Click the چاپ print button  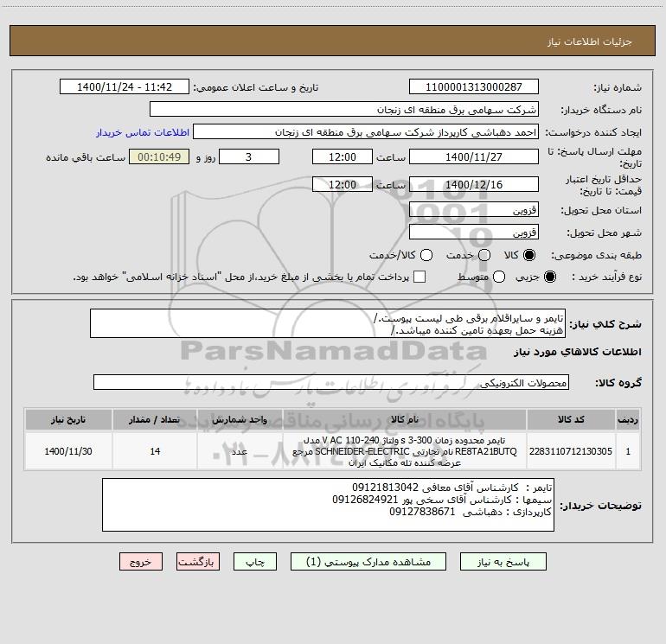[x=255, y=562]
